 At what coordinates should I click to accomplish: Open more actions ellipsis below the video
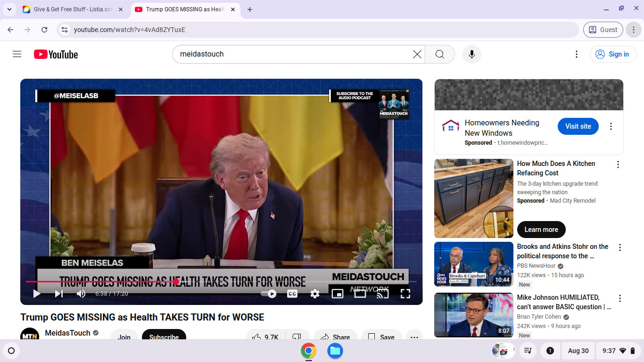[x=414, y=337]
